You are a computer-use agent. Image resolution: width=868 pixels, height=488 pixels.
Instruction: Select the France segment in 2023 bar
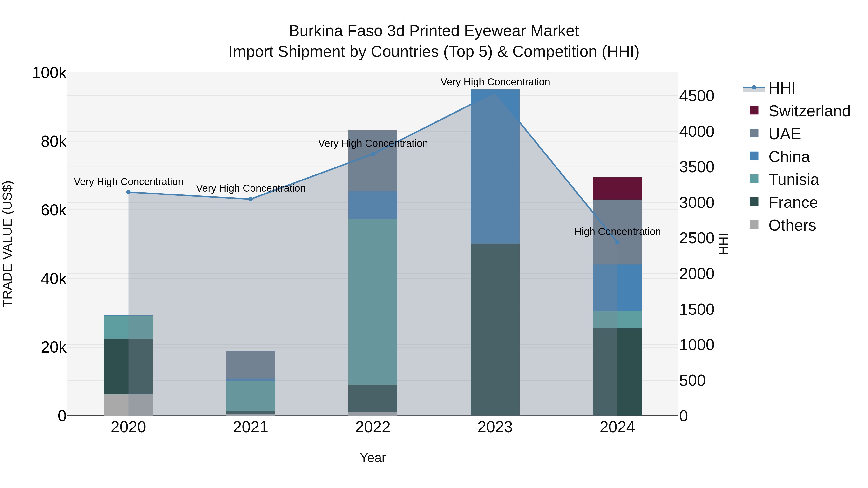tap(495, 330)
